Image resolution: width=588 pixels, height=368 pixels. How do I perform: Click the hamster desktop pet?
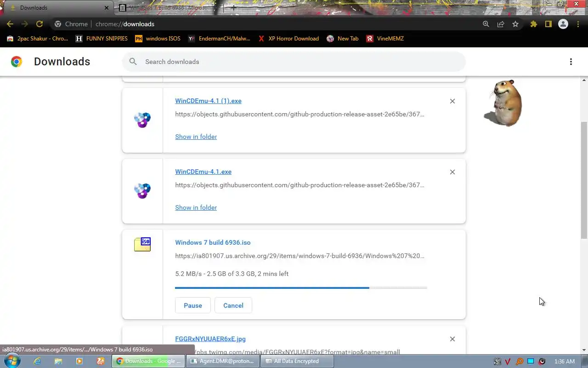tap(503, 103)
